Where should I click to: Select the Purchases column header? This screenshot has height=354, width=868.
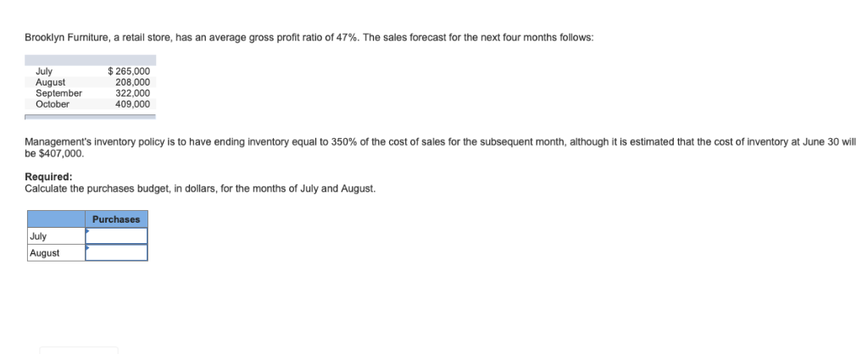click(116, 219)
